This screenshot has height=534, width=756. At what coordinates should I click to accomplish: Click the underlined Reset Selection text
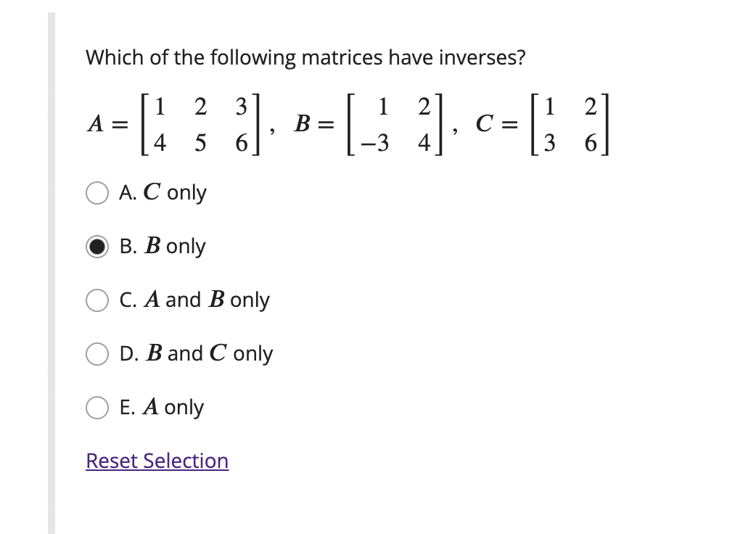pyautogui.click(x=157, y=461)
